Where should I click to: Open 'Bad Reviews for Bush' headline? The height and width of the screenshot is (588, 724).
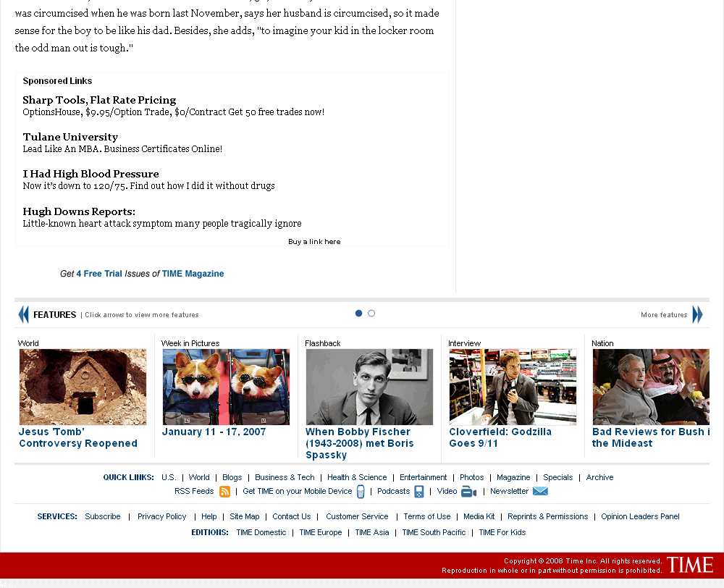pos(651,437)
